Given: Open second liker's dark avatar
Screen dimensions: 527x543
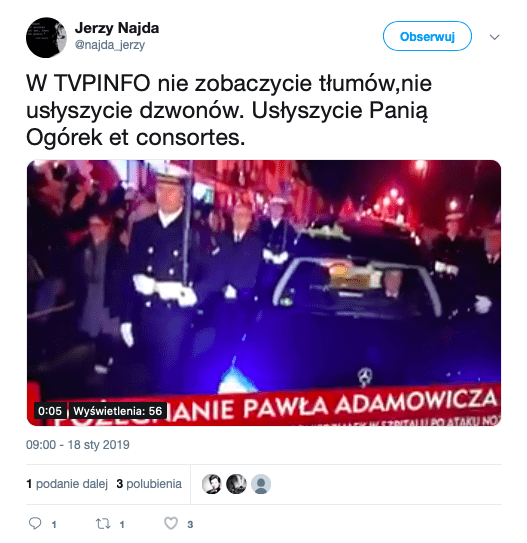Looking at the screenshot, I should coord(236,484).
